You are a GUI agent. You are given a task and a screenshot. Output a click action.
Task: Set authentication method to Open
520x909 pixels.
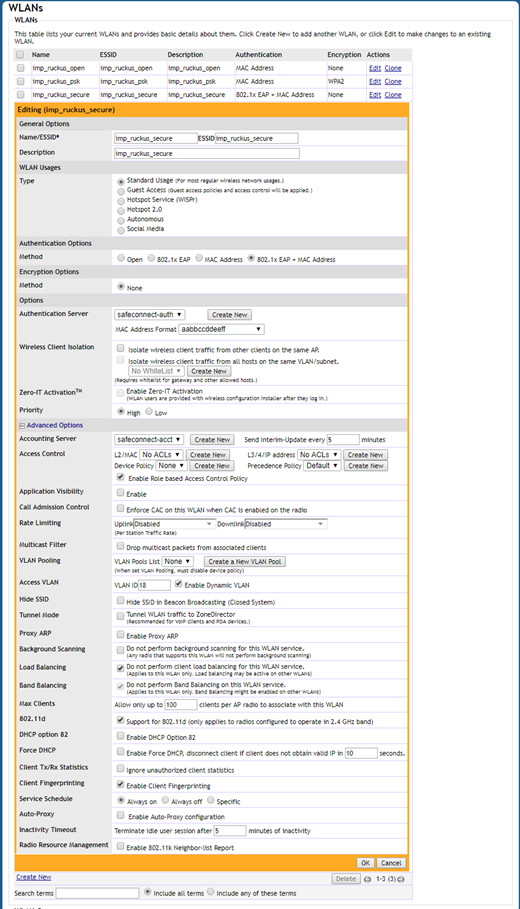point(121,259)
